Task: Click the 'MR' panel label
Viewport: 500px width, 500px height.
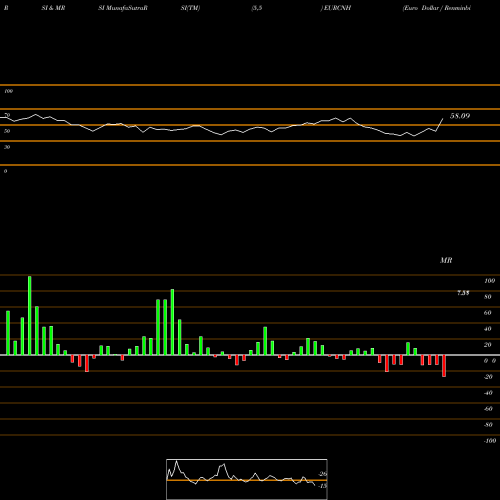Action: [446, 260]
